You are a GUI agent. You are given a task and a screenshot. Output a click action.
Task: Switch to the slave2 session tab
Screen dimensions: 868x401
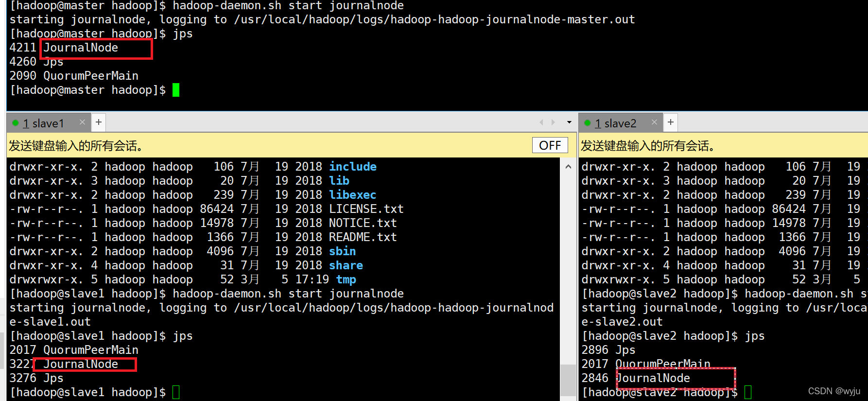coord(615,123)
